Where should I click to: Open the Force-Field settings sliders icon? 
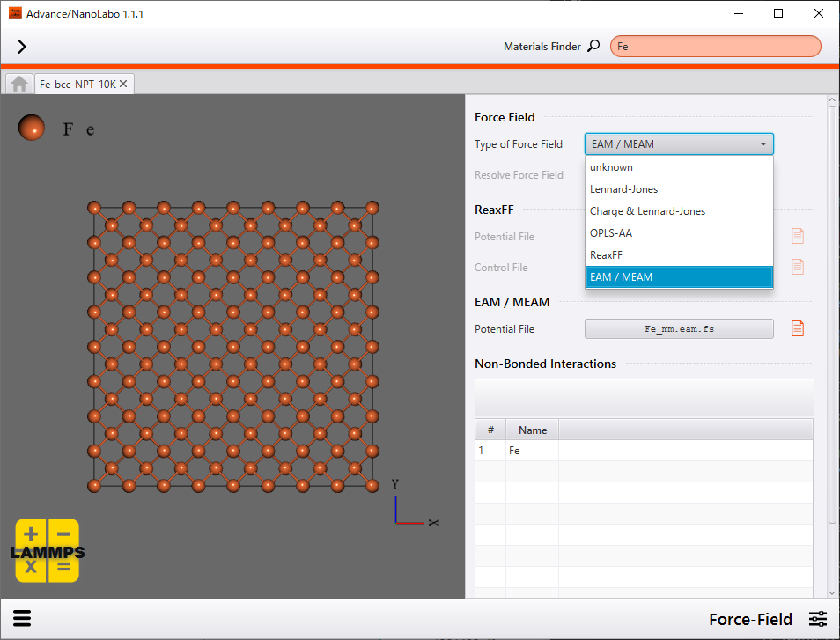click(x=818, y=619)
